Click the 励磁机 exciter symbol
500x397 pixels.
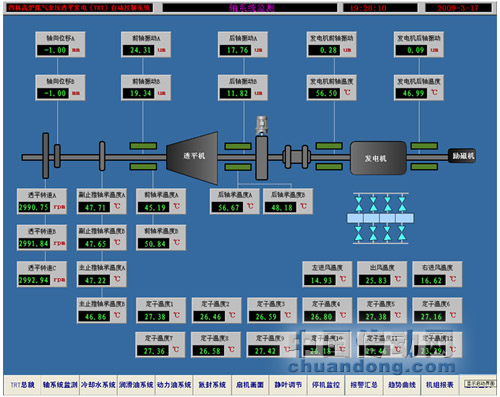coord(462,156)
